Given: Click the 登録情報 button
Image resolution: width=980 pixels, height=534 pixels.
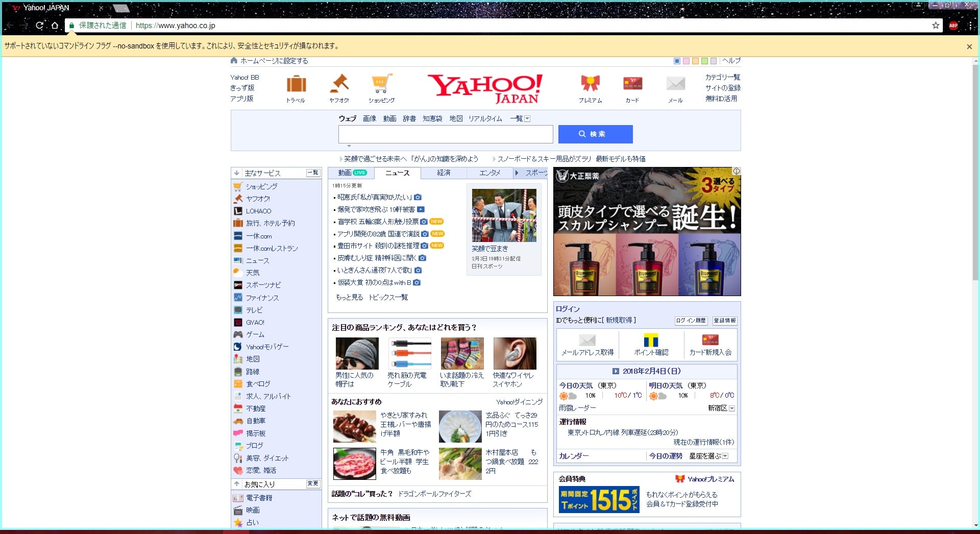Looking at the screenshot, I should click(x=725, y=321).
